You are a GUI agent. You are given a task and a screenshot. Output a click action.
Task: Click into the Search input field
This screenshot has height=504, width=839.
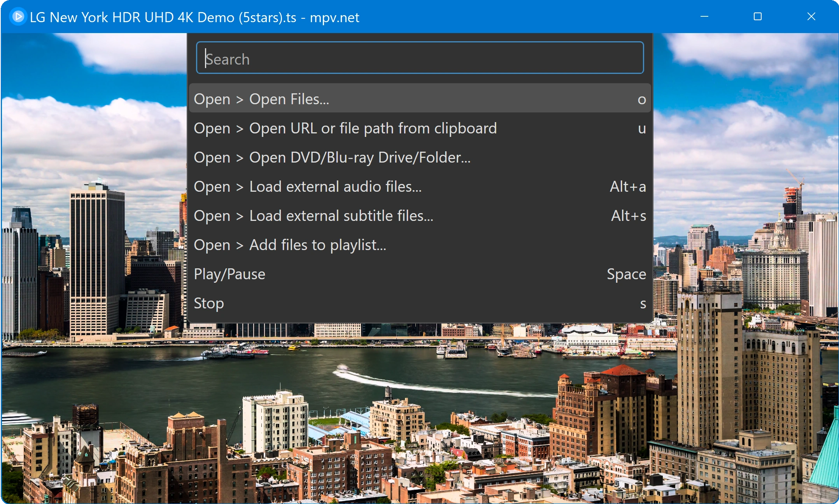point(419,58)
